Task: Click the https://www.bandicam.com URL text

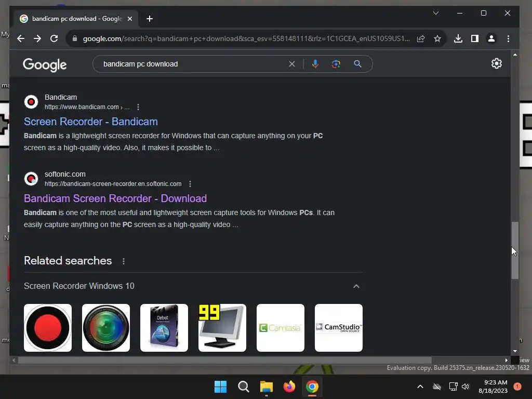Action: [x=82, y=107]
